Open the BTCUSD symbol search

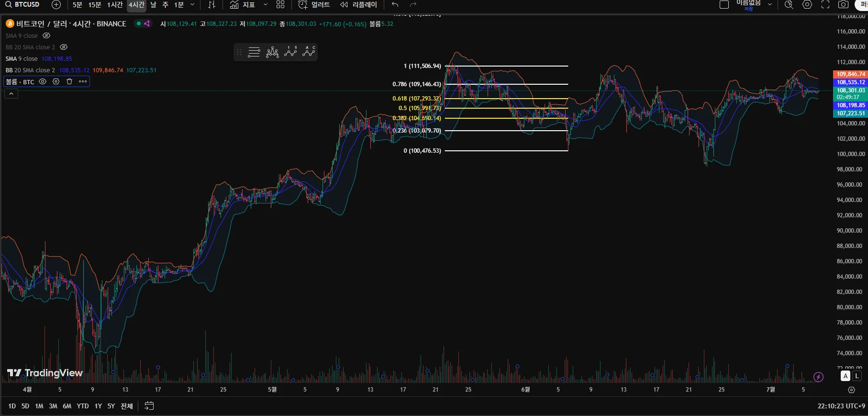(x=23, y=5)
